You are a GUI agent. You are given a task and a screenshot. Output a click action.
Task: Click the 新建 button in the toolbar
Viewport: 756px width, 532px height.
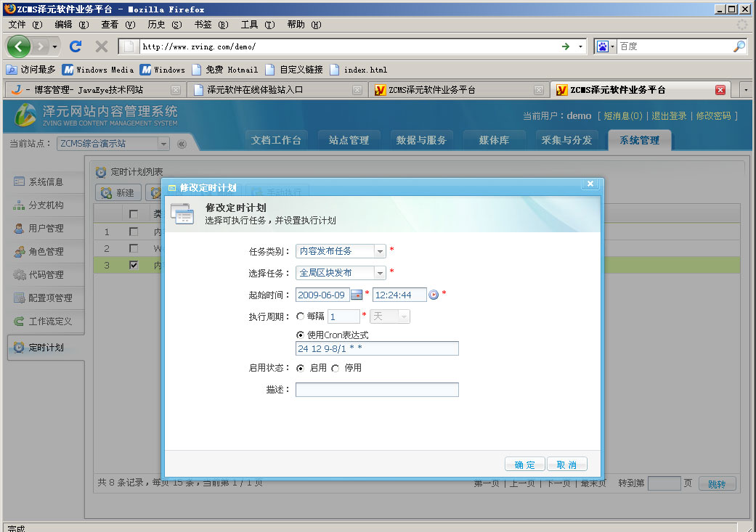[x=118, y=193]
